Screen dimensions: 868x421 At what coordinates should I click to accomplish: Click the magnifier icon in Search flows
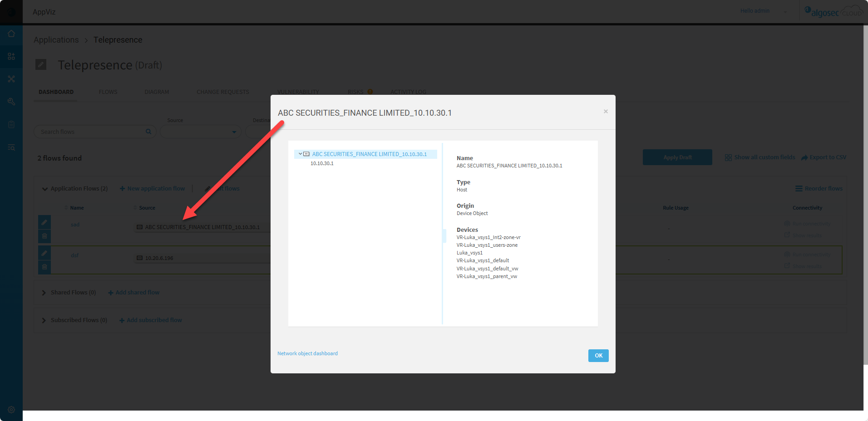coord(148,132)
